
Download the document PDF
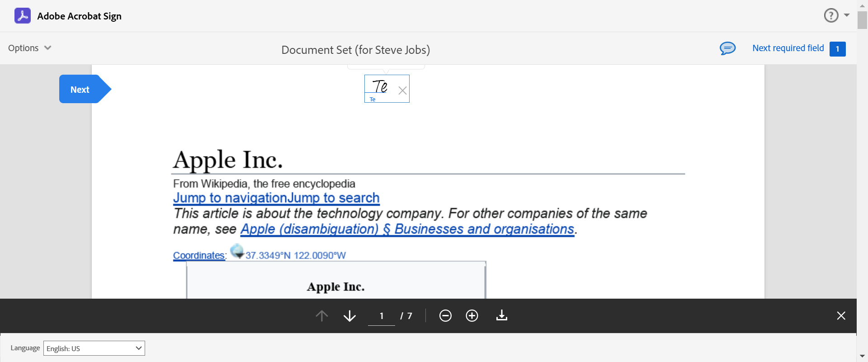point(502,315)
